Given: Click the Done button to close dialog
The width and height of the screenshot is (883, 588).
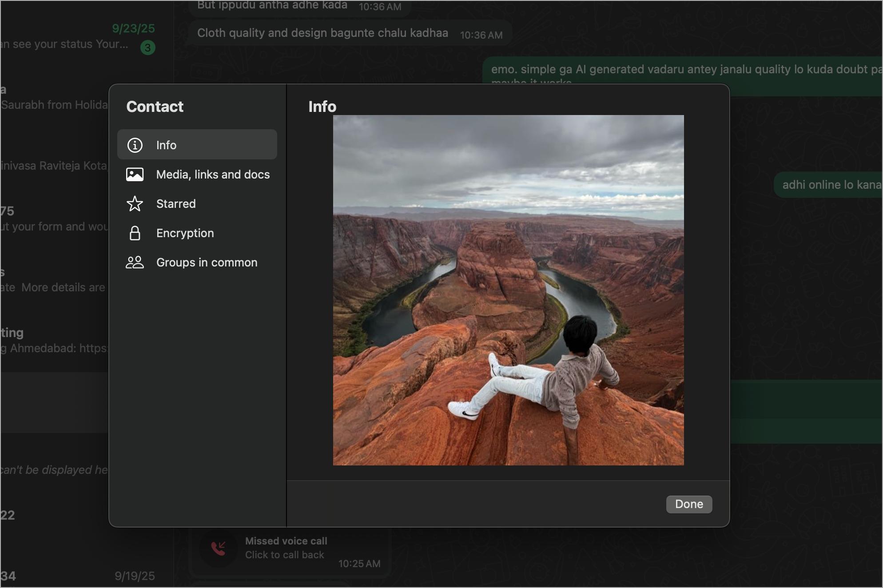Looking at the screenshot, I should (688, 504).
